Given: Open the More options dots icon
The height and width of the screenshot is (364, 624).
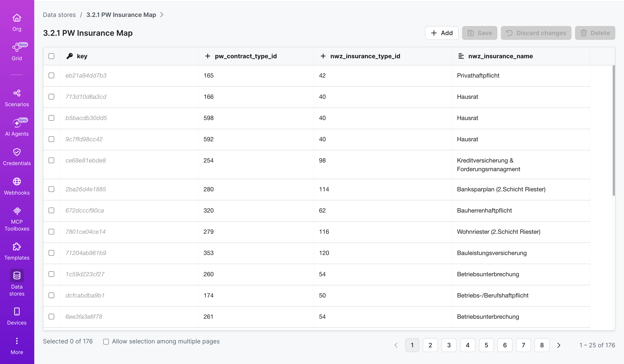Looking at the screenshot, I should coord(17,341).
